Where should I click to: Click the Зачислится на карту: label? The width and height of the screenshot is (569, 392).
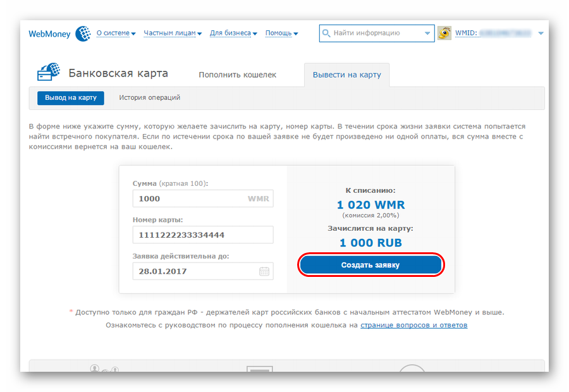(370, 229)
